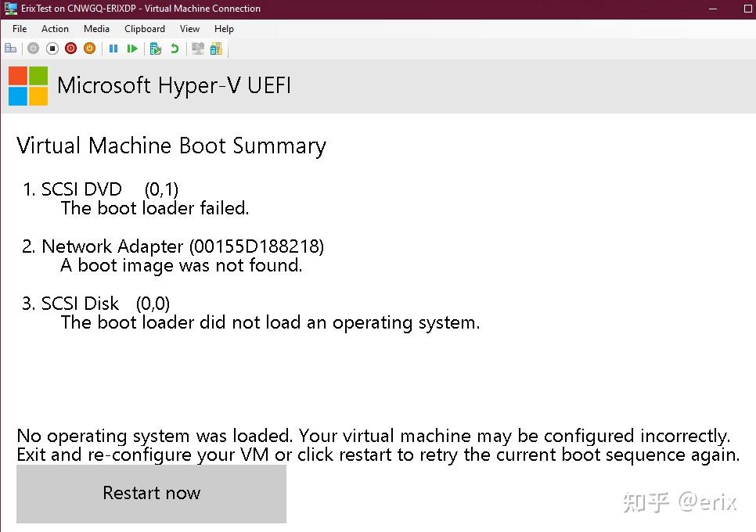This screenshot has width=756, height=532.
Task: Revert the VM with the green undo arrow
Action: click(x=175, y=49)
